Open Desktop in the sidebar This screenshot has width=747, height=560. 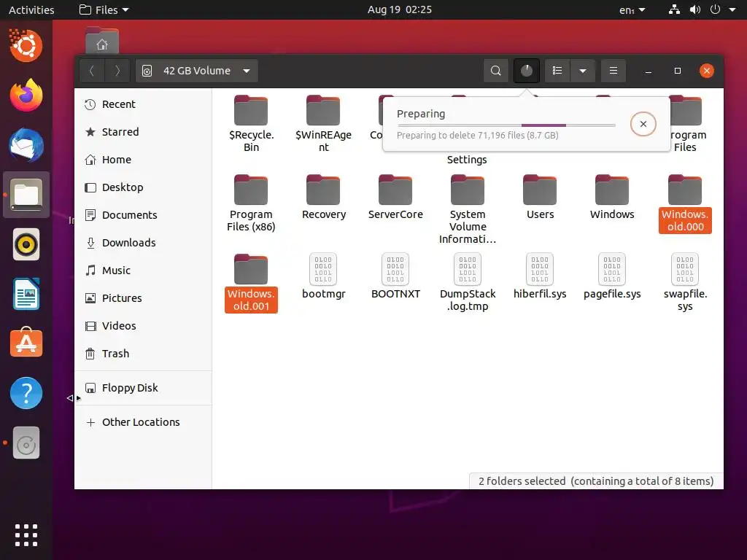(x=143, y=187)
